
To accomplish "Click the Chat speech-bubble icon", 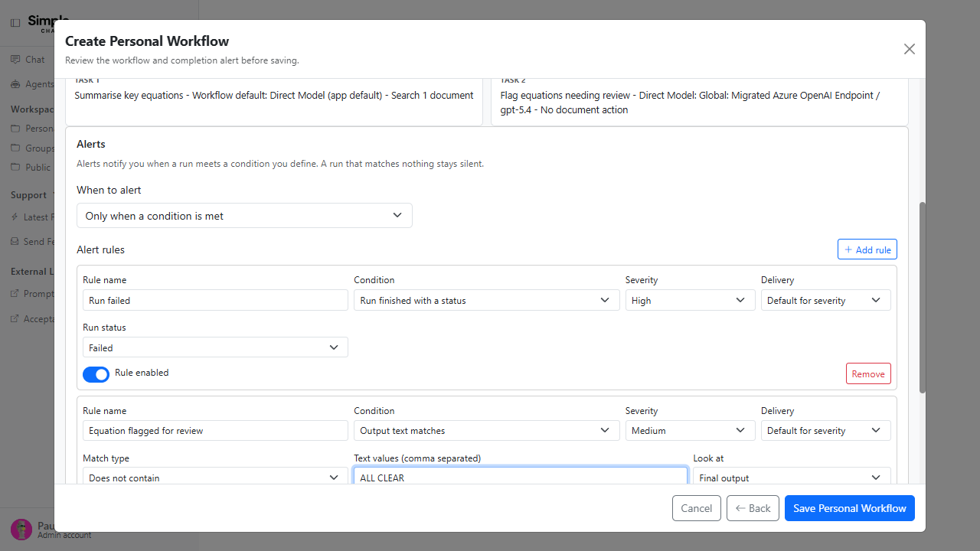I will coord(15,59).
